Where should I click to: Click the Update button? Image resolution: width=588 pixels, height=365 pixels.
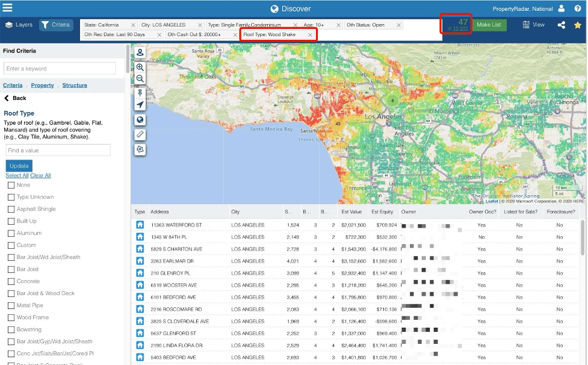tap(19, 166)
